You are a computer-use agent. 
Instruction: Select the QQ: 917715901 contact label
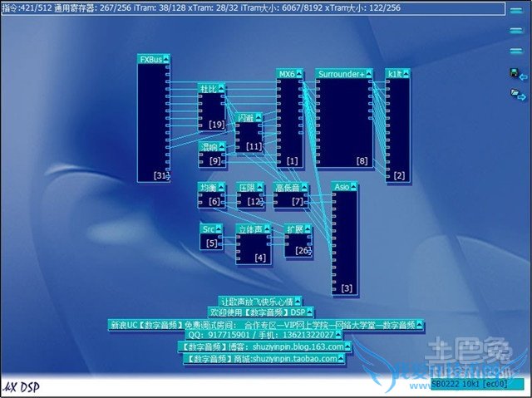pos(264,335)
